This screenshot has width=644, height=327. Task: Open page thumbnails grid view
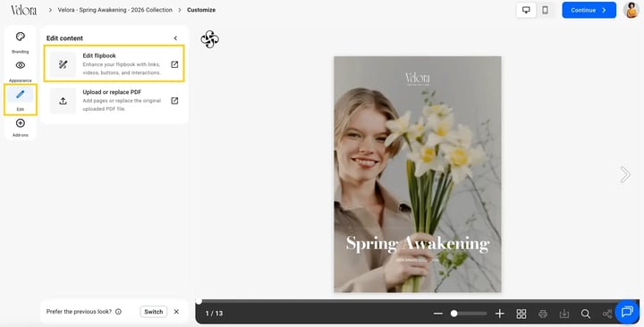coord(521,314)
